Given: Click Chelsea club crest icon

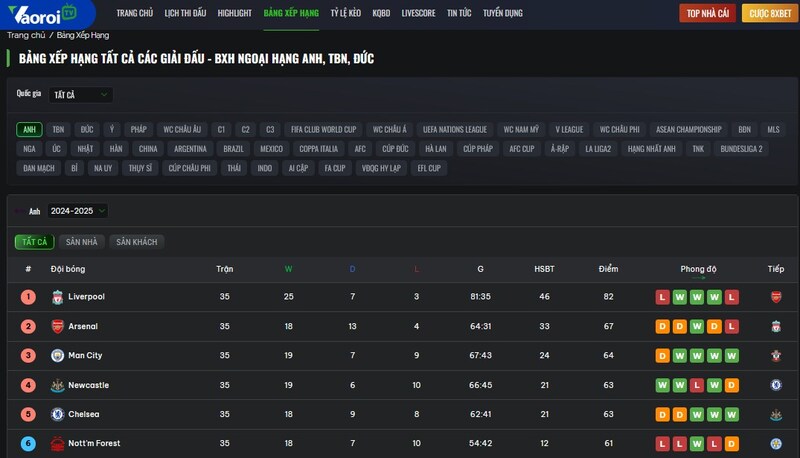Looking at the screenshot, I should 58,414.
